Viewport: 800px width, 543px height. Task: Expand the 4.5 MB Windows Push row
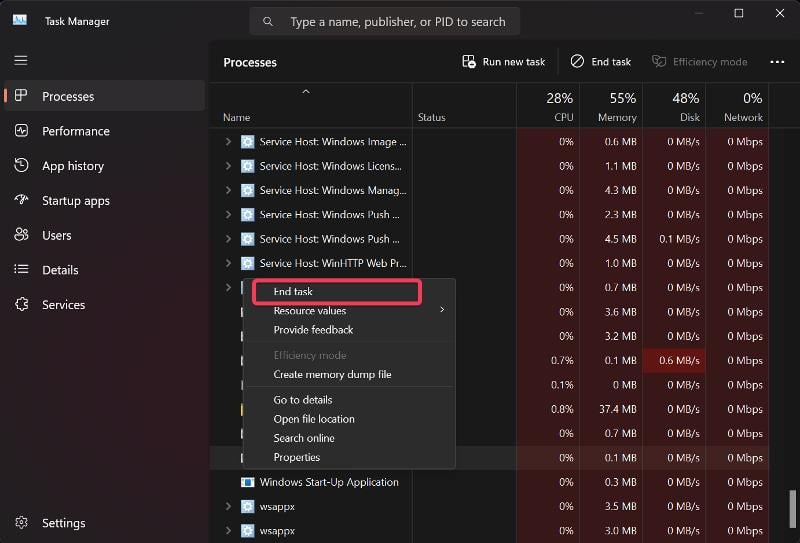click(x=228, y=239)
